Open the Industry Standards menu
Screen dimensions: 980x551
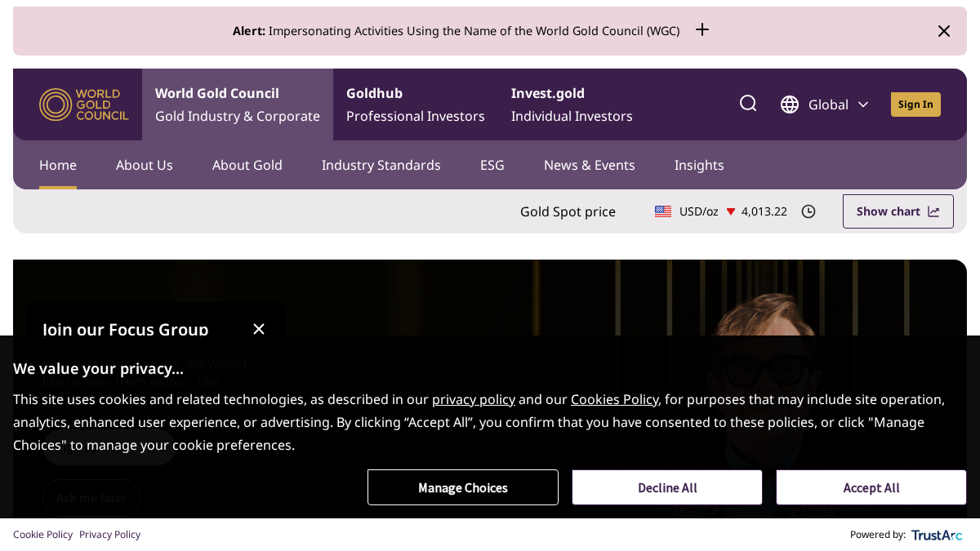(381, 165)
